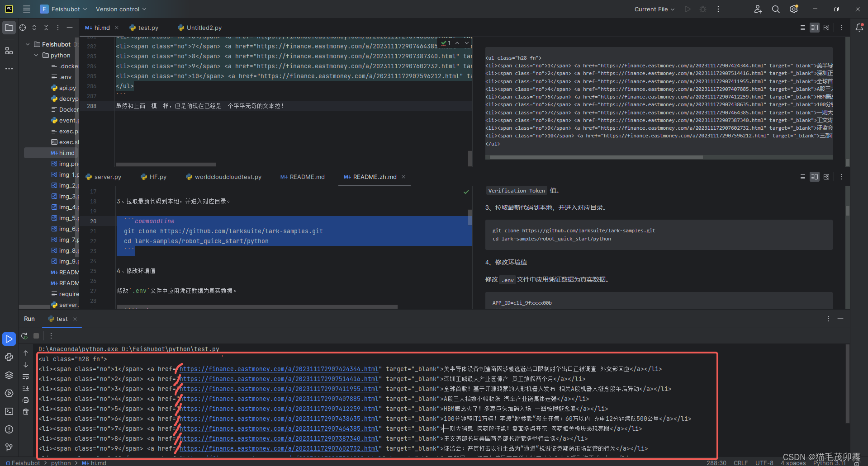Image resolution: width=868 pixels, height=466 pixels.
Task: Open the Run tool window
Action: tap(9, 339)
